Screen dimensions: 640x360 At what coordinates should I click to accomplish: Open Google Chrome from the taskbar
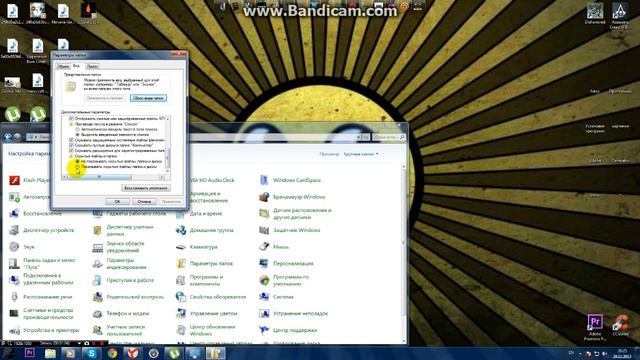click(112, 353)
